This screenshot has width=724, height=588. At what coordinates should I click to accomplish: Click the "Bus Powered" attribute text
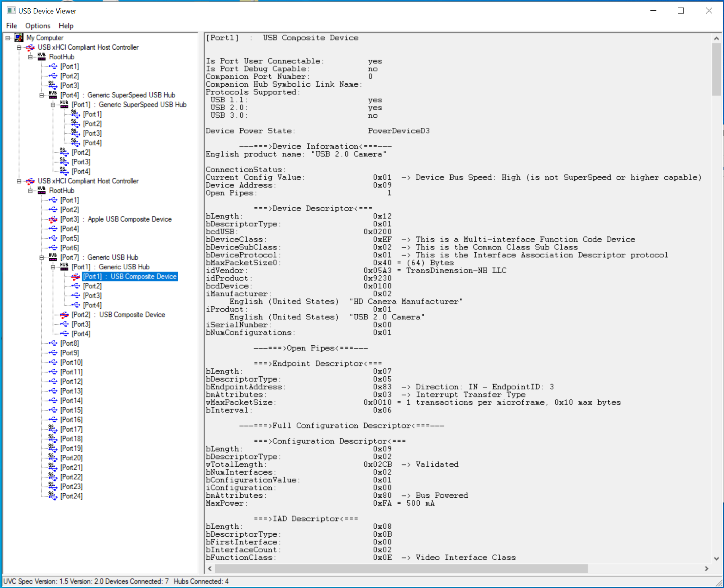click(x=442, y=495)
